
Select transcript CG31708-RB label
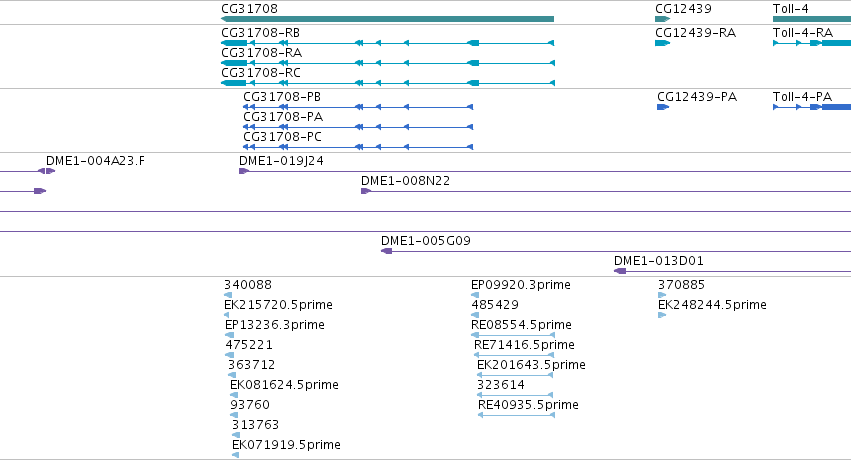(x=261, y=33)
